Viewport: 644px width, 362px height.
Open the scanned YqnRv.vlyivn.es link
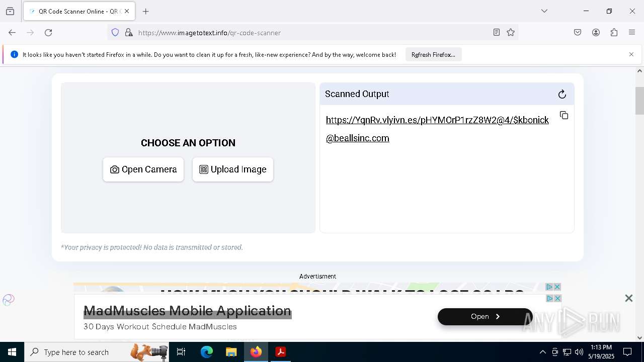click(437, 129)
